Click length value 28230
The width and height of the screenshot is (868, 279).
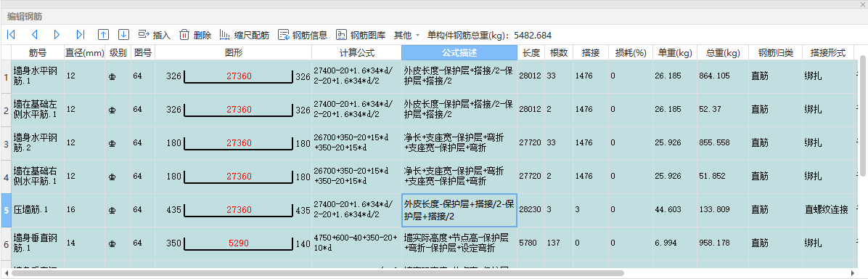531,210
